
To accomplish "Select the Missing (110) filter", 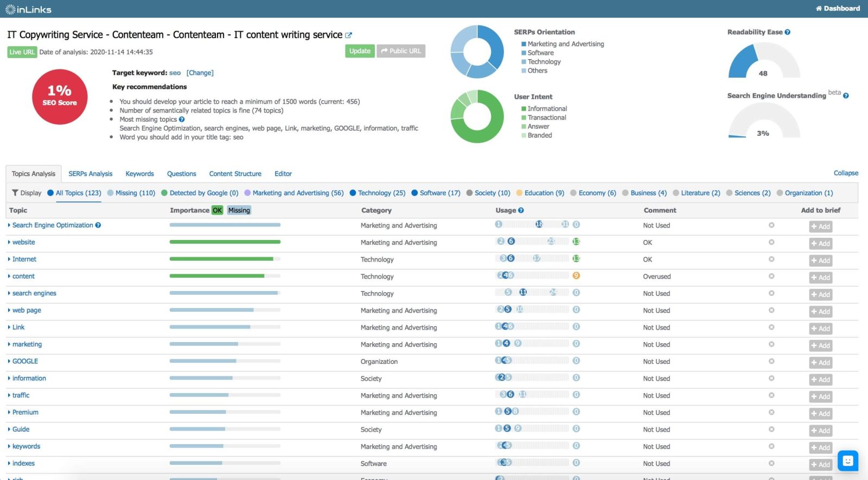I will [131, 193].
